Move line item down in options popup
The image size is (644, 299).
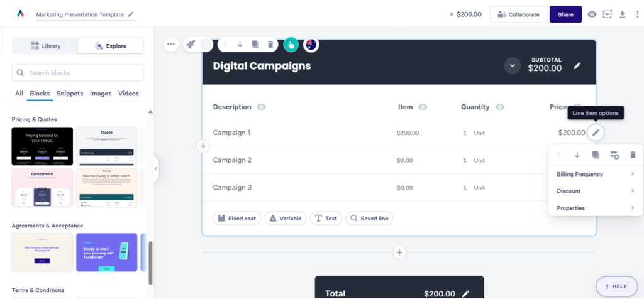[x=577, y=155]
